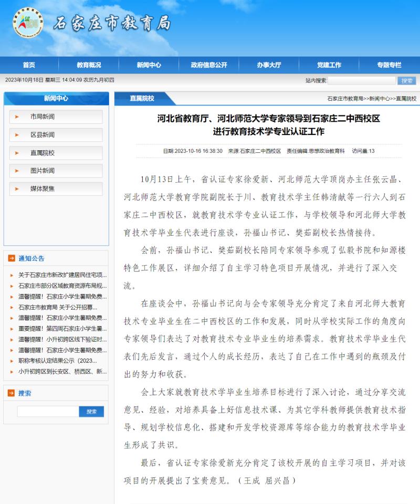Open the 直属院校 sidebar category

pos(43,153)
